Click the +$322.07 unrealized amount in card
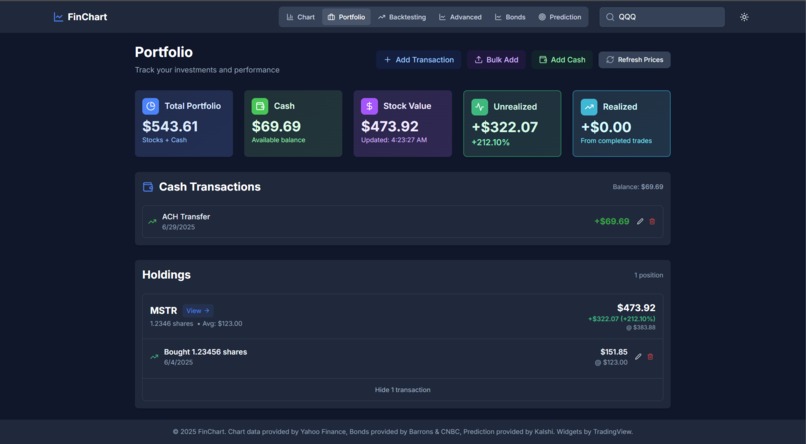806x444 pixels. 505,127
